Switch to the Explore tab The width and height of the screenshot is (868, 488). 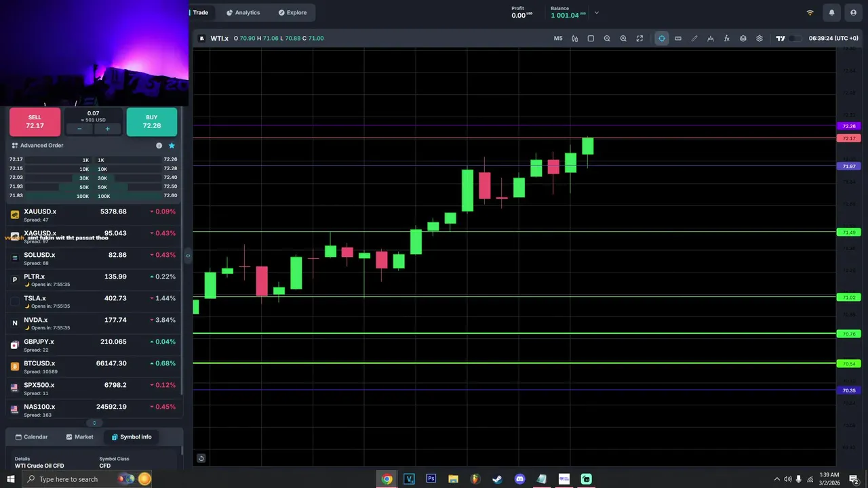click(x=292, y=12)
